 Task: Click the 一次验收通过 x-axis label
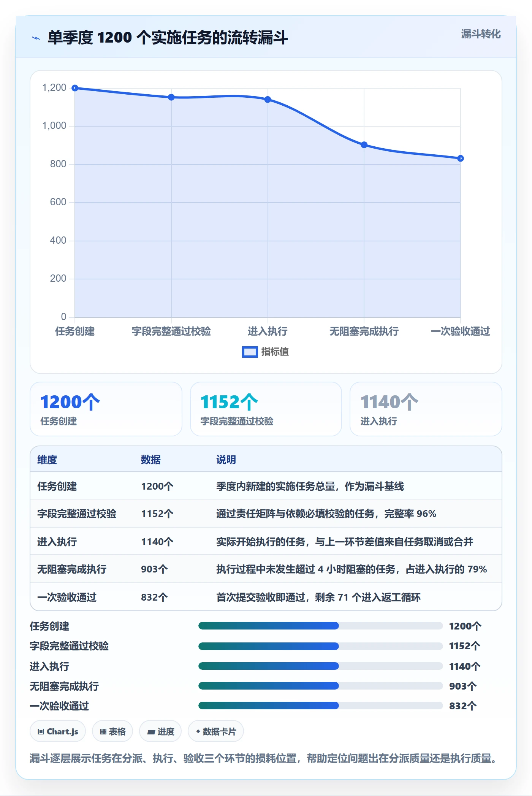click(461, 331)
